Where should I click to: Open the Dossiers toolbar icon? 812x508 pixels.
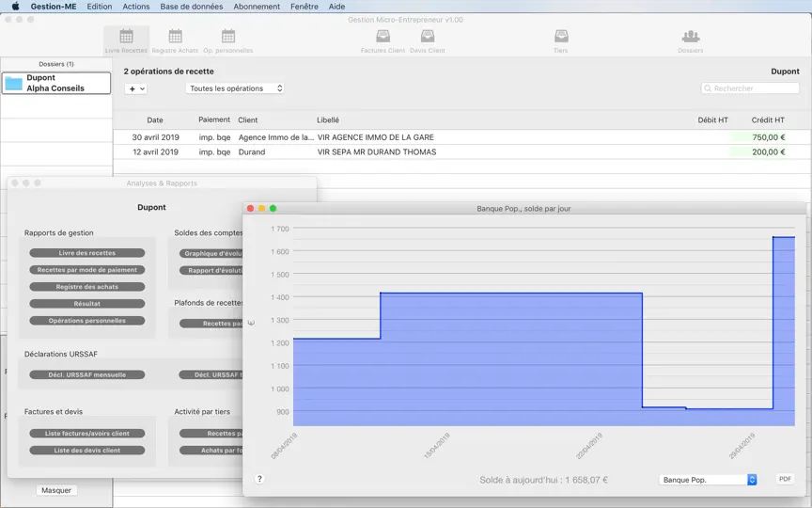[691, 40]
